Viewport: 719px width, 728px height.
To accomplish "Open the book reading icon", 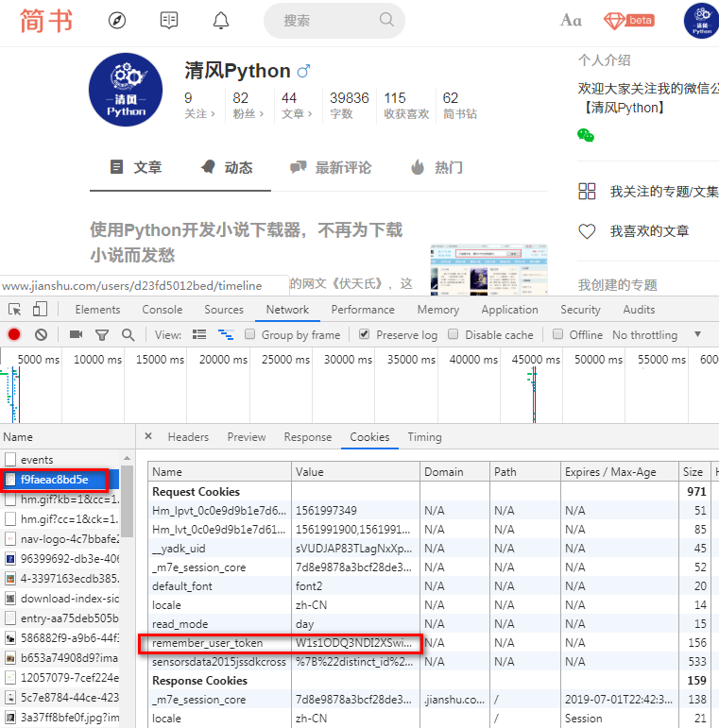I will (168, 21).
